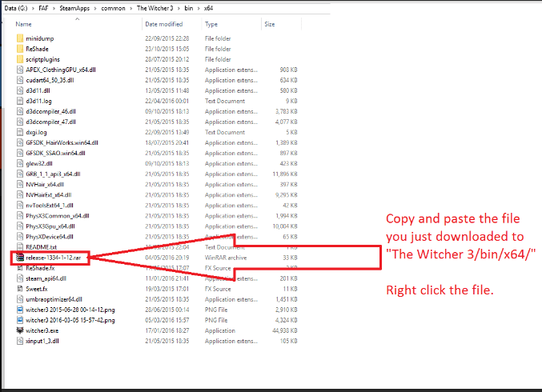
Task: Select file name release-1334-1-12.rar
Action: point(53,258)
